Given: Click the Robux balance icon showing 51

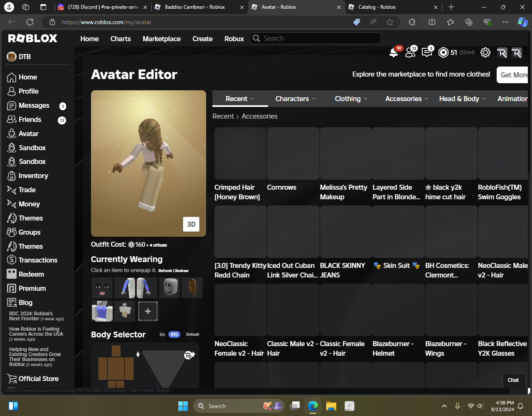Looking at the screenshot, I should (443, 52).
